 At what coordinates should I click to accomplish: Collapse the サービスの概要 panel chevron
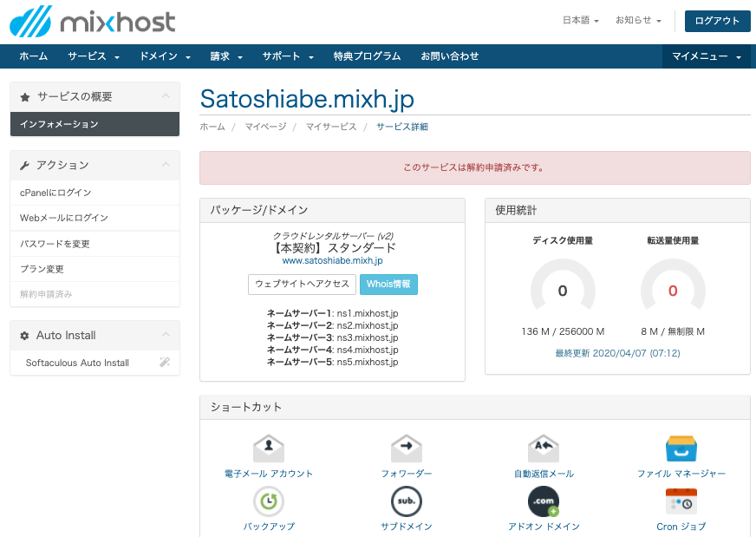[166, 95]
